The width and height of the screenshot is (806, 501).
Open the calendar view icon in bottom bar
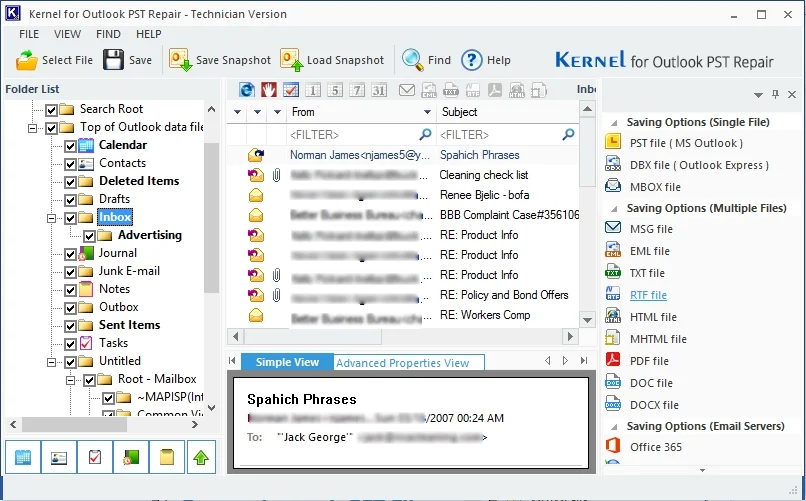pyautogui.click(x=24, y=457)
